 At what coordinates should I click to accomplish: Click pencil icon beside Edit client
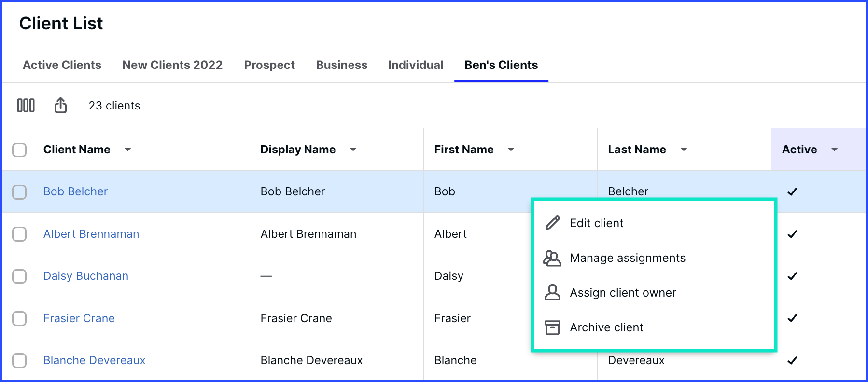pos(553,223)
